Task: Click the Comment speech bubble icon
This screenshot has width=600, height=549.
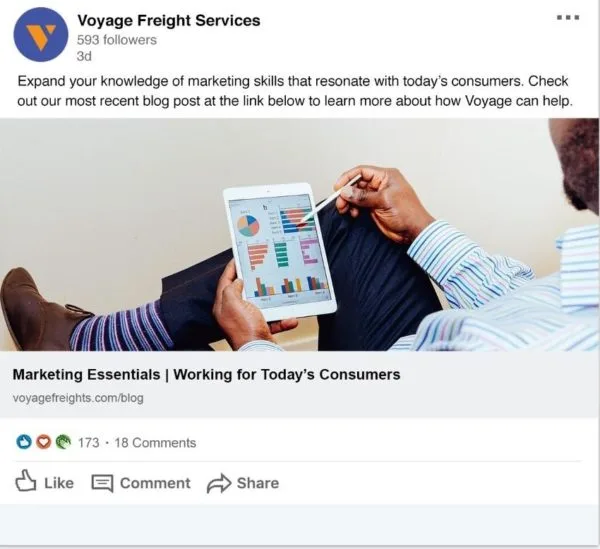Action: point(102,483)
